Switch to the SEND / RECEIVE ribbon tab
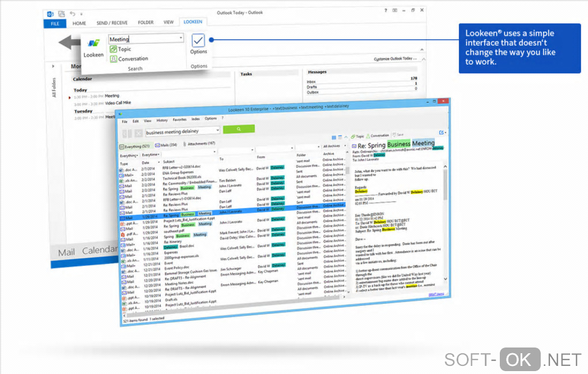Viewport: 588px width, 374px height. coord(112,23)
